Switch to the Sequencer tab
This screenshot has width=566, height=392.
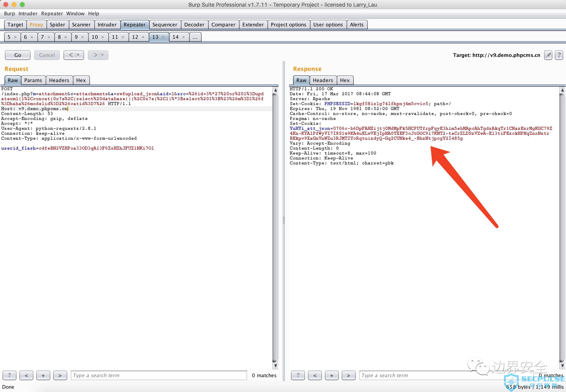click(165, 25)
